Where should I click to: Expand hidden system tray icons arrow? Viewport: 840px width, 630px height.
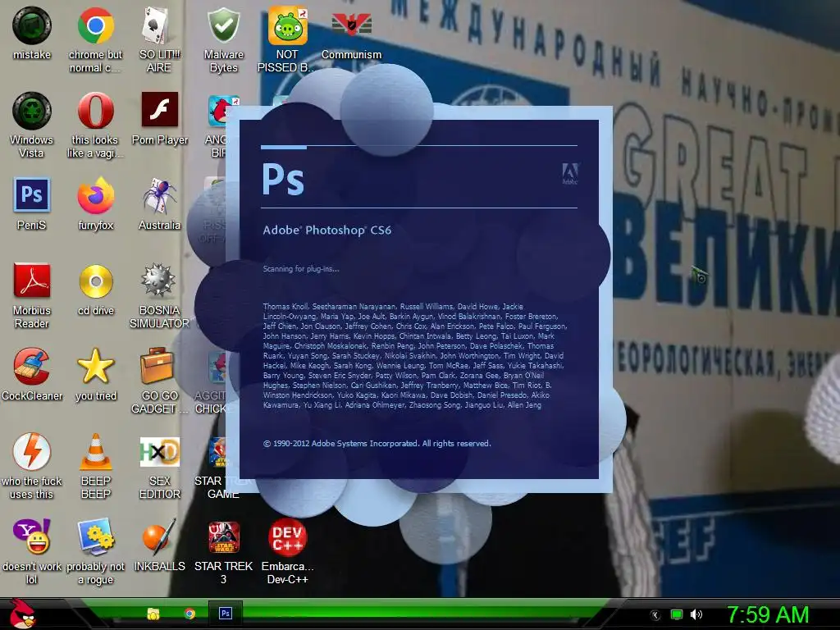point(655,615)
